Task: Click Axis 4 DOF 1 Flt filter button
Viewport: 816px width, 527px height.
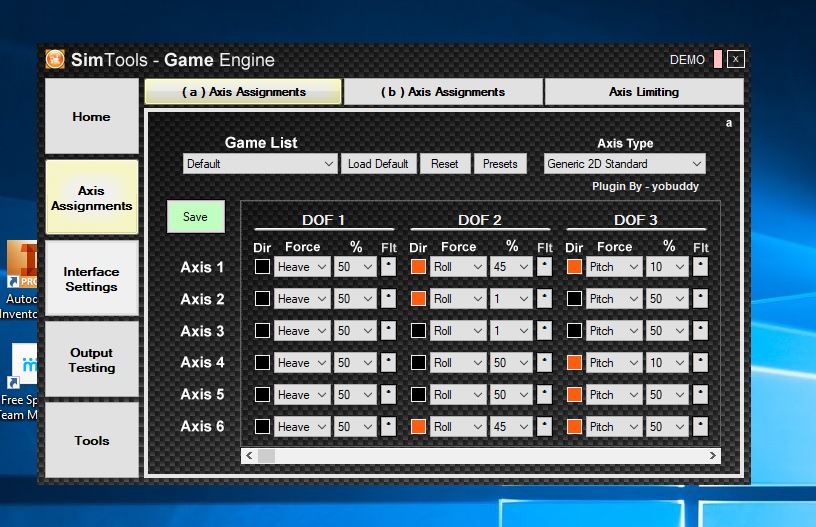Action: pos(388,363)
